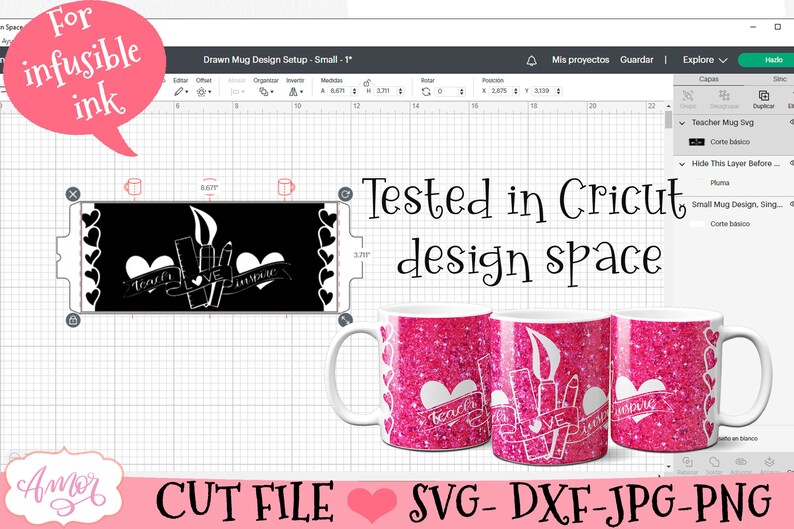794x529 pixels.
Task: Delete selection with canvas X handle
Action: [73, 194]
